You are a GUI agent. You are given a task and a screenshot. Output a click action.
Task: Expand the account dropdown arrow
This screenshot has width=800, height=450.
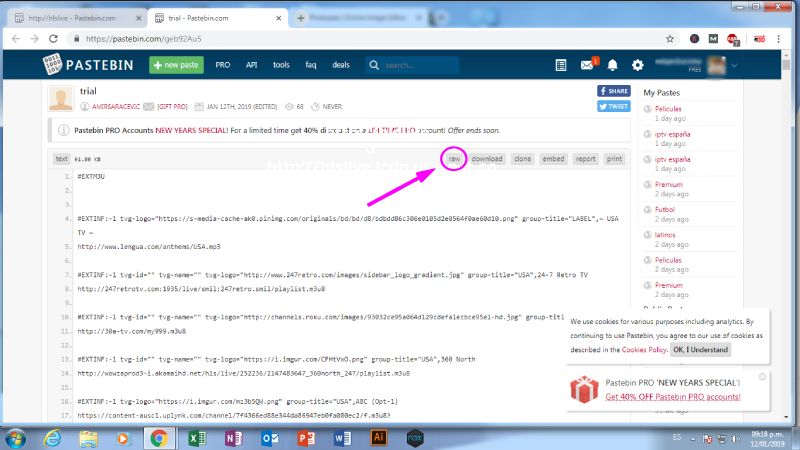(734, 65)
